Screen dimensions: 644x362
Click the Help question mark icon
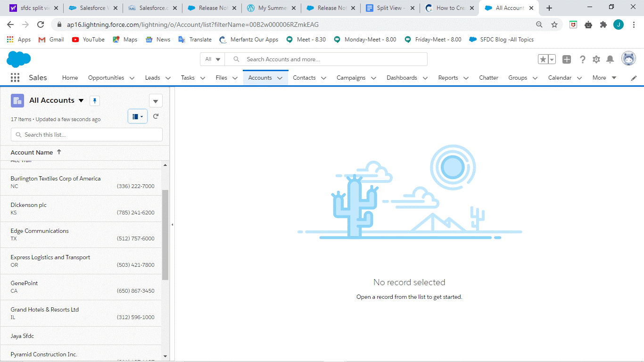coord(582,59)
